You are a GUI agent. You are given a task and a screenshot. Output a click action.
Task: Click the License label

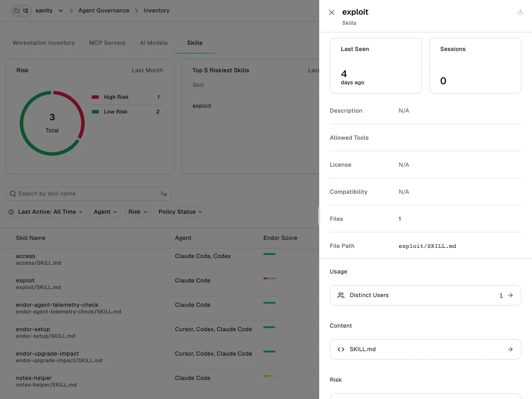[x=340, y=165]
